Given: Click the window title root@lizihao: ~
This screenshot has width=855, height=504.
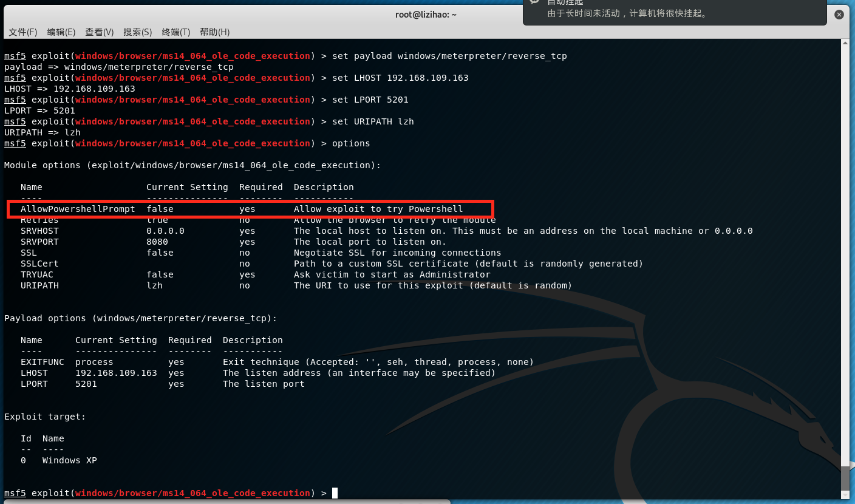Looking at the screenshot, I should [426, 15].
